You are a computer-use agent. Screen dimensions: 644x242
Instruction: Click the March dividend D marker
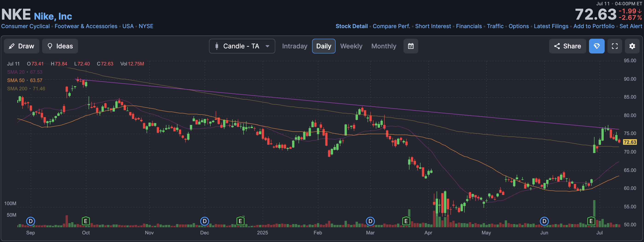(x=370, y=221)
